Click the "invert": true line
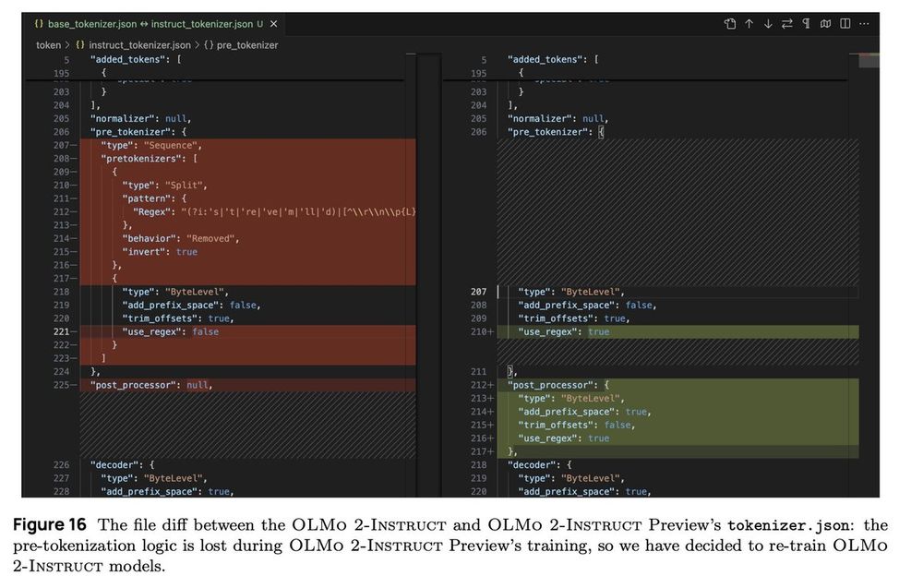Image resolution: width=923 pixels, height=588 pixels. [160, 252]
